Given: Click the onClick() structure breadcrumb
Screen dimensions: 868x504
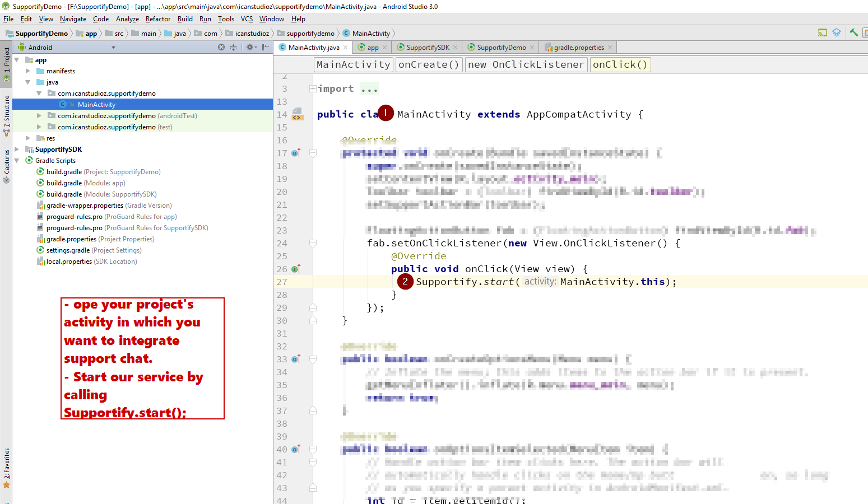Looking at the screenshot, I should pos(620,64).
